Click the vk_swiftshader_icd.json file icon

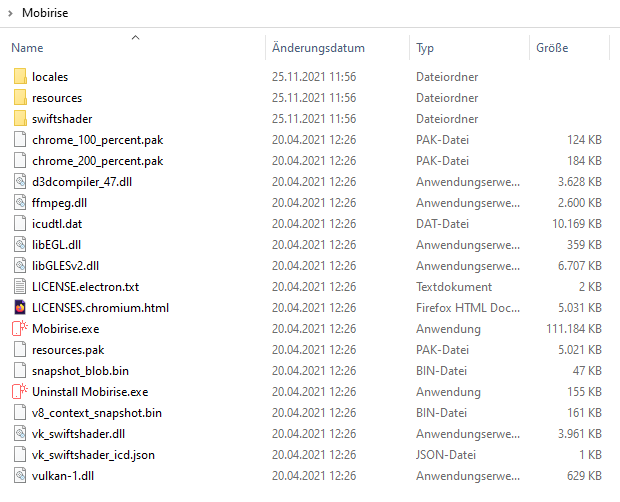tap(20, 454)
